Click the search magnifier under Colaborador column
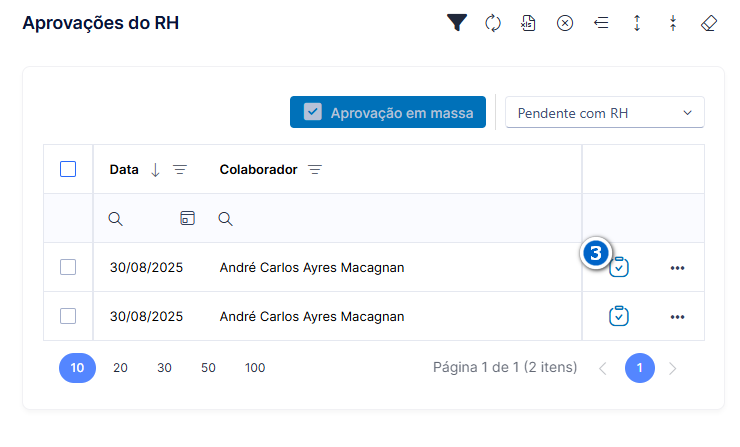The image size is (740, 447). click(x=225, y=219)
